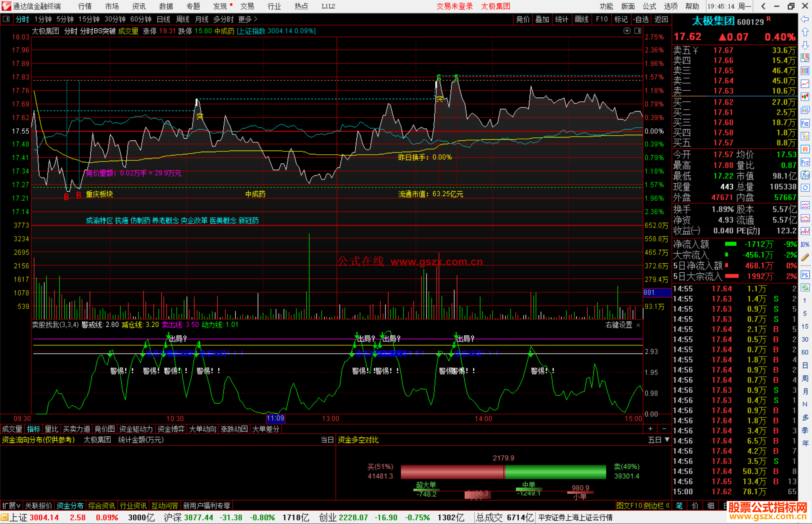The width and height of the screenshot is (812, 524).
Task: Toggle 图文F10 panel
Action: (629, 506)
